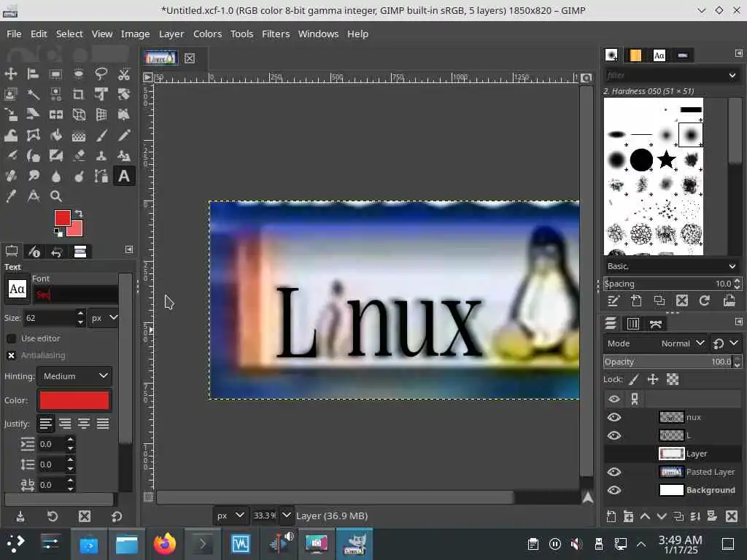The height and width of the screenshot is (560, 747).
Task: Delete the selected layer
Action: tap(731, 516)
